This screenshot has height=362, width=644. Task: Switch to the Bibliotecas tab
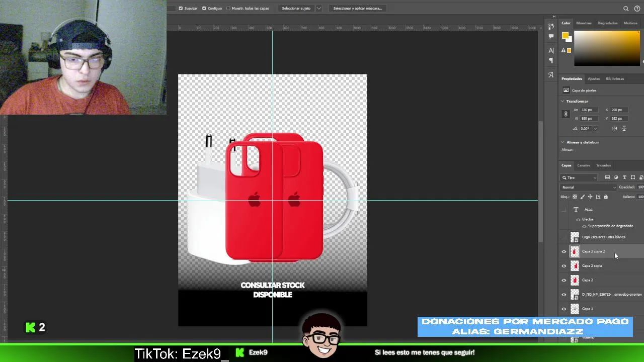click(615, 78)
